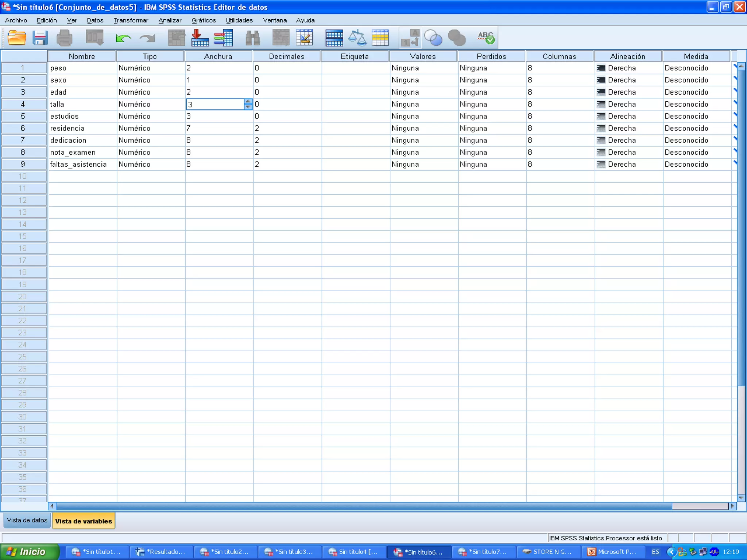Click the Go to variable icon

200,38
